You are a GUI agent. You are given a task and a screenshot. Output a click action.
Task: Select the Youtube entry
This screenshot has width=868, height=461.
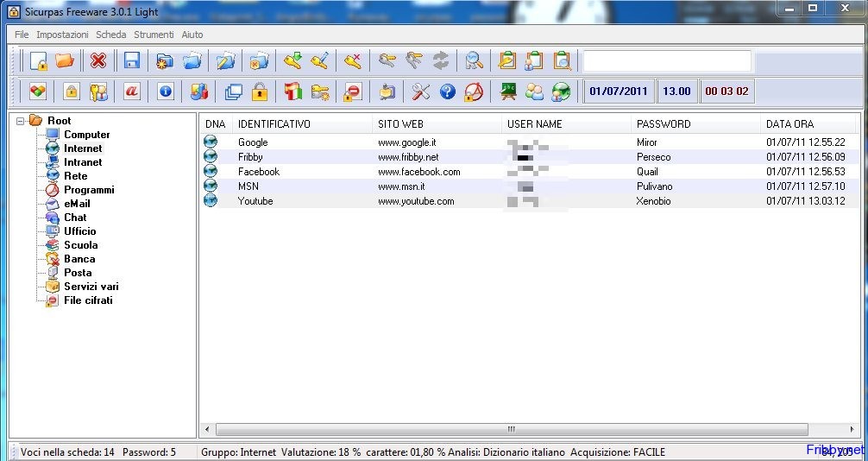pyautogui.click(x=529, y=201)
